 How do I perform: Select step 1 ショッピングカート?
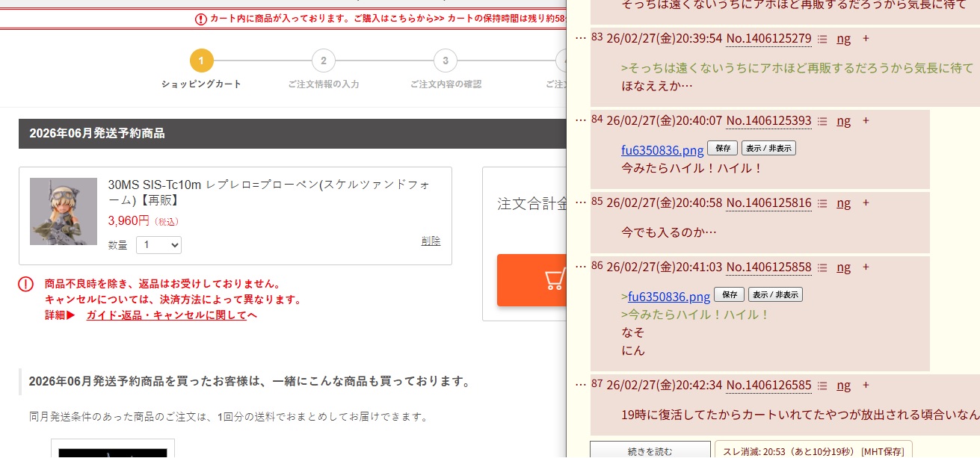[x=201, y=61]
